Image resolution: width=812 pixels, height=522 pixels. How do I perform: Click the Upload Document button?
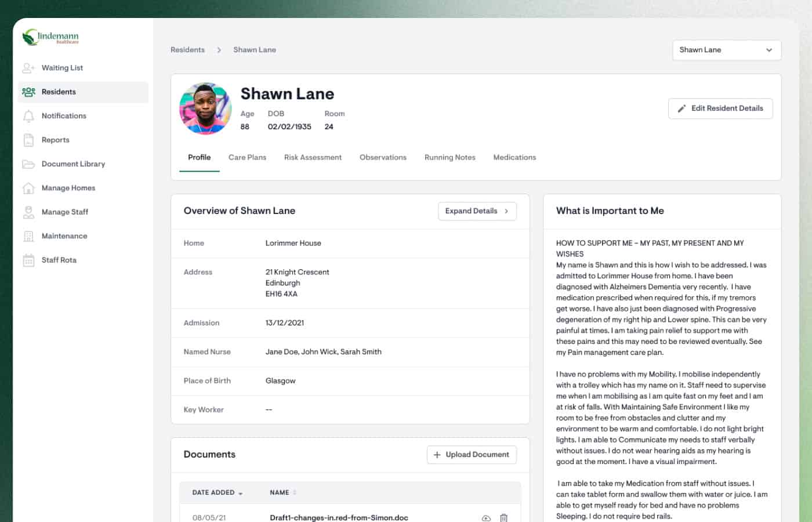(x=472, y=455)
